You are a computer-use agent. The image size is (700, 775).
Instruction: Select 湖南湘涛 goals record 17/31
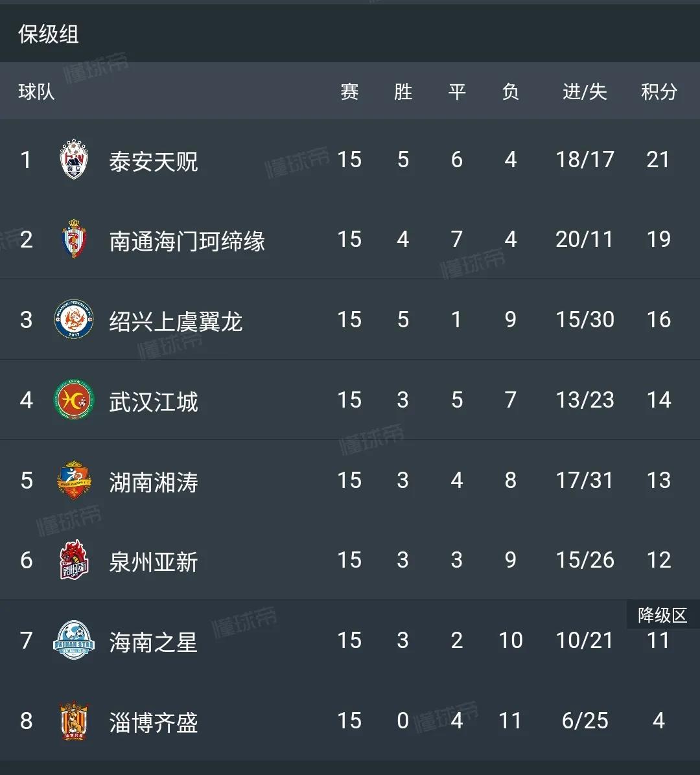[585, 480]
